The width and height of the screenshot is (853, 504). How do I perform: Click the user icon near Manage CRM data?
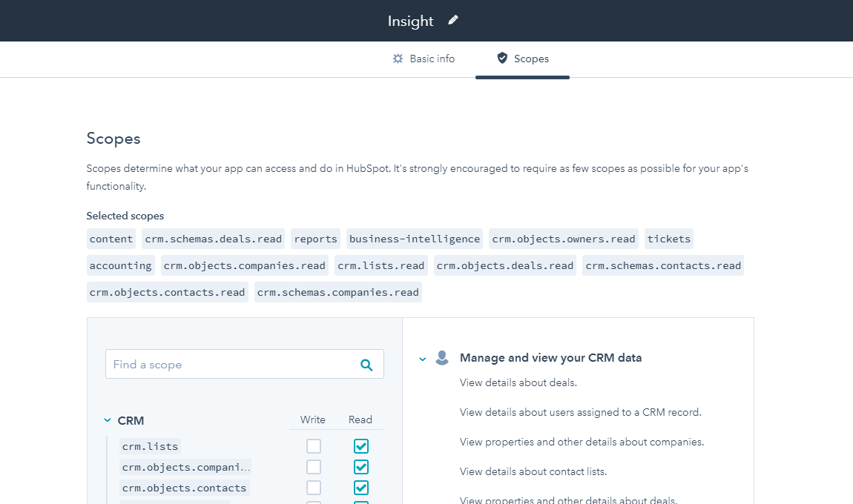(x=442, y=357)
